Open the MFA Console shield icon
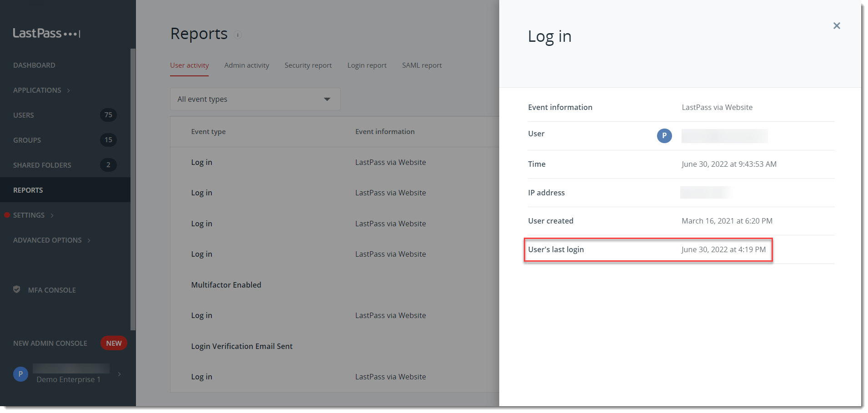This screenshot has height=413, width=868. (17, 289)
